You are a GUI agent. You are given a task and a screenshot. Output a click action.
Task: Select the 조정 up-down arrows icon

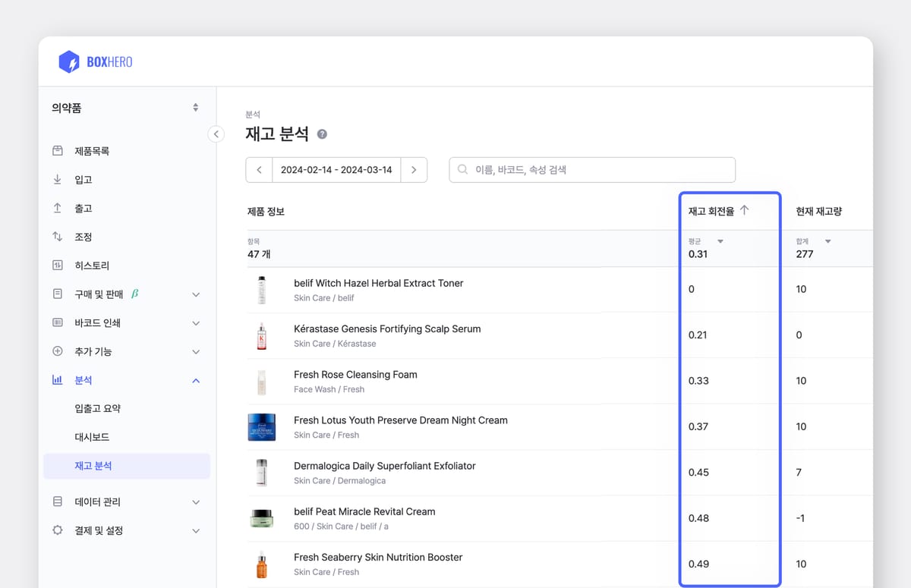click(57, 236)
